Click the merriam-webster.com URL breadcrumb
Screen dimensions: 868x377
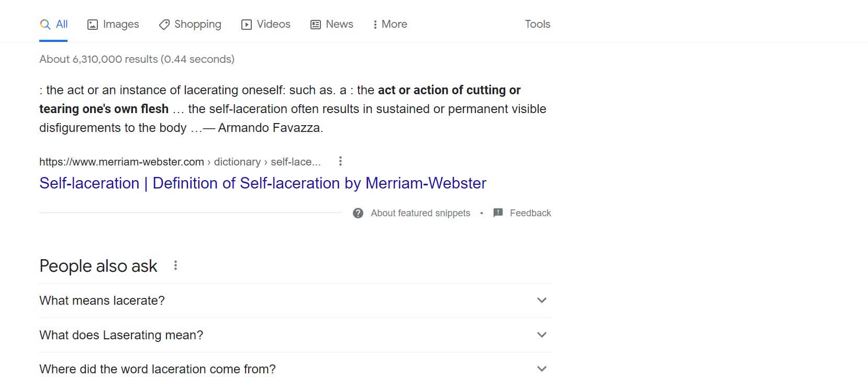tap(121, 162)
